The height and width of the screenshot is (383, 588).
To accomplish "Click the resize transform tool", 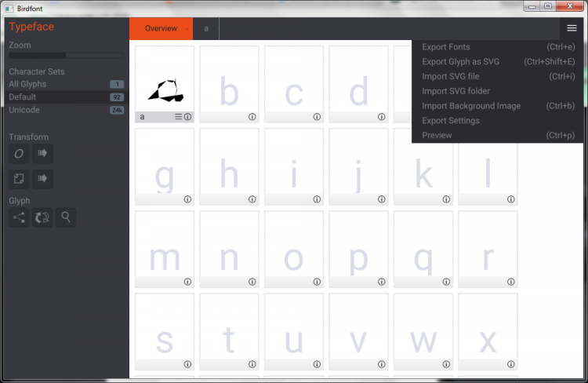I will tap(19, 179).
